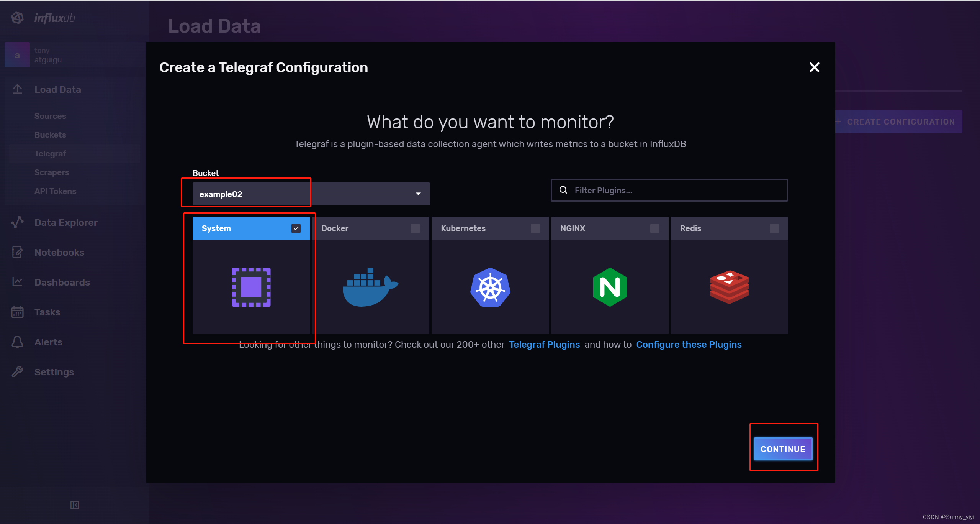Check the Docker plugin checkbox
This screenshot has width=980, height=524.
[x=416, y=228]
